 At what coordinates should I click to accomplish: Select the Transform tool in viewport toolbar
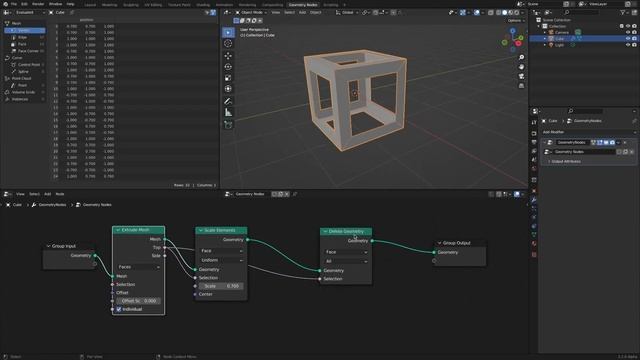[x=228, y=89]
